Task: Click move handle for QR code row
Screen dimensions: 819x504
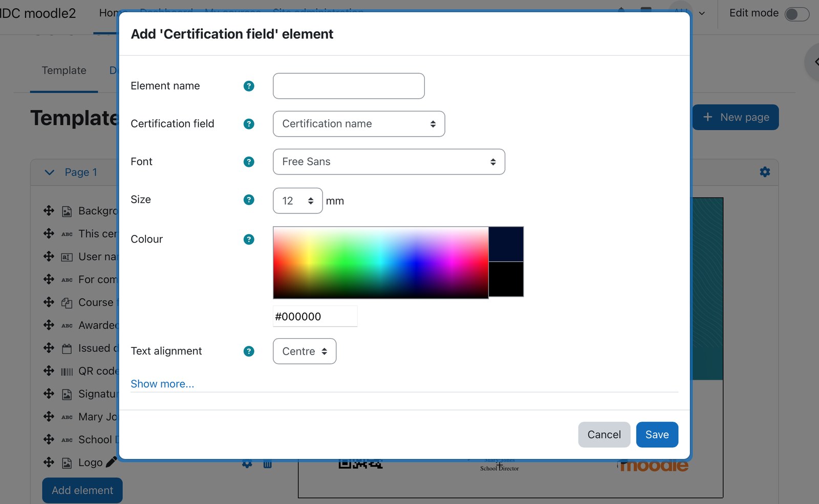Action: (49, 370)
